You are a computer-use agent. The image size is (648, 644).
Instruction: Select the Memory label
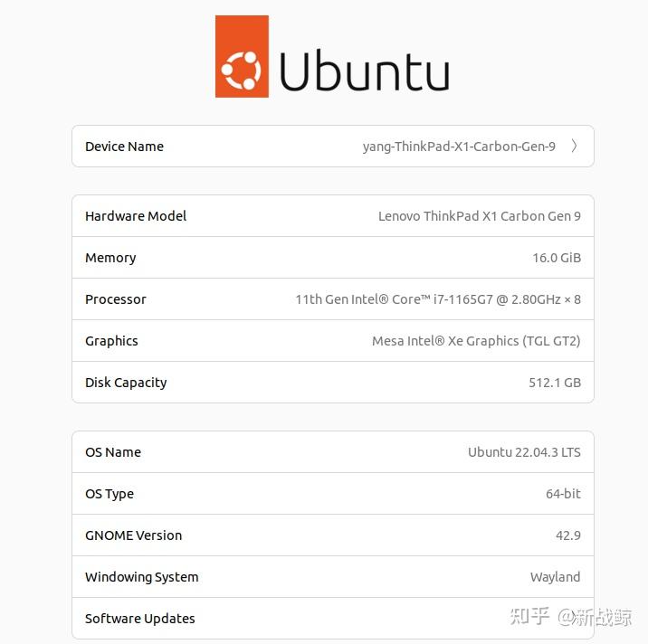pos(110,258)
